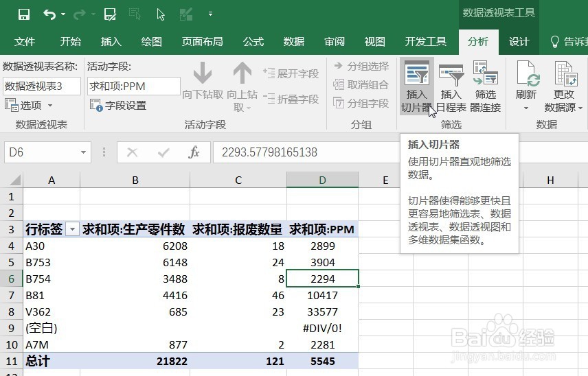This screenshot has width=588, height=376.
Task: Click 取消组合 ungroup
Action: (361, 84)
